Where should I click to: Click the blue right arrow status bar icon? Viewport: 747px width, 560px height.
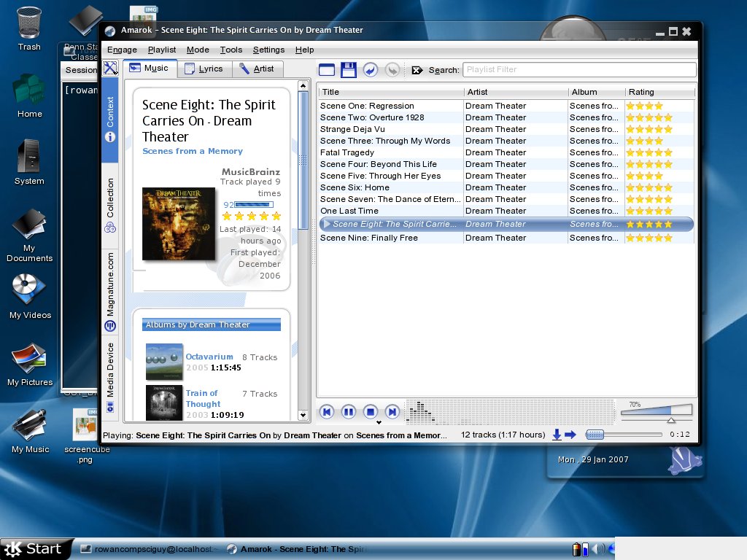[x=570, y=435]
